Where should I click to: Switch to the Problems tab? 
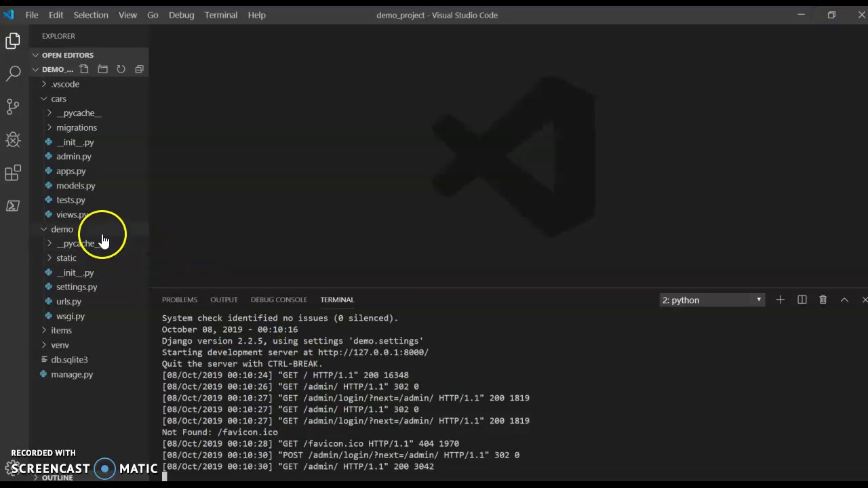coord(180,300)
